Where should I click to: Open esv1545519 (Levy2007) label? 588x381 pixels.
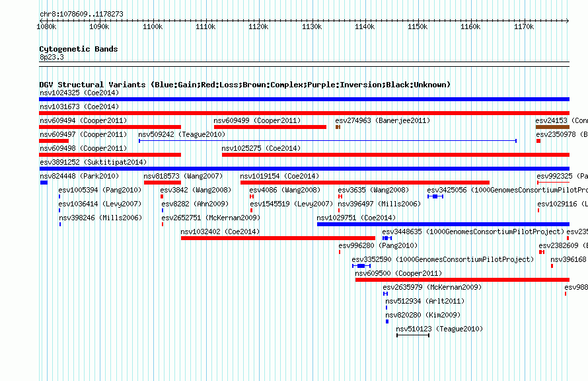pyautogui.click(x=291, y=204)
